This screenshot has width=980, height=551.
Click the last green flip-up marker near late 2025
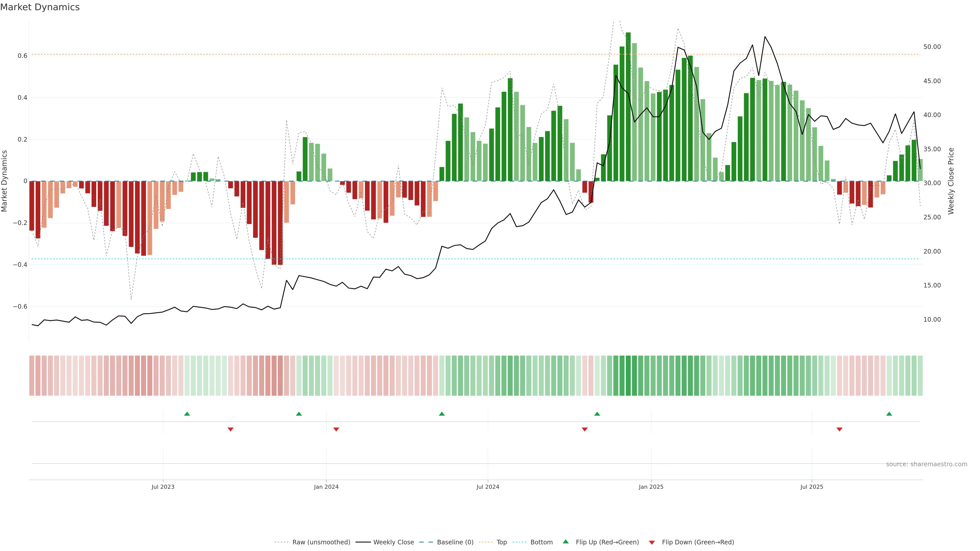(889, 414)
